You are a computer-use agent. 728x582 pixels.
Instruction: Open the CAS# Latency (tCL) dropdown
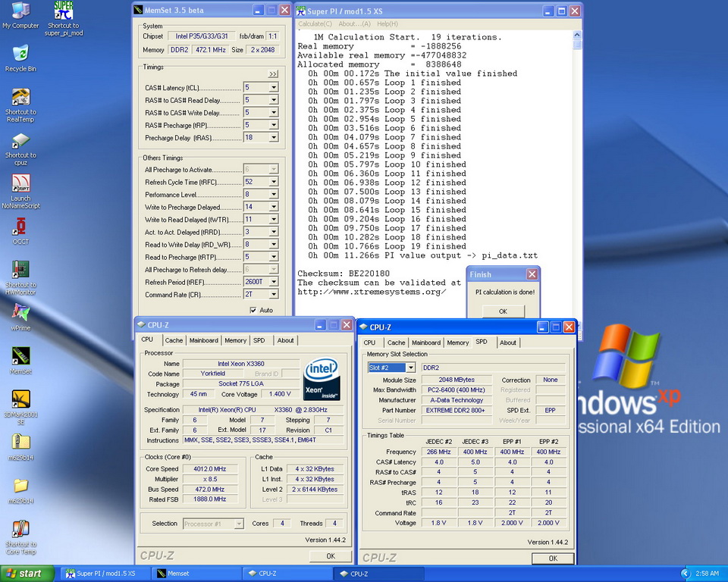[274, 87]
